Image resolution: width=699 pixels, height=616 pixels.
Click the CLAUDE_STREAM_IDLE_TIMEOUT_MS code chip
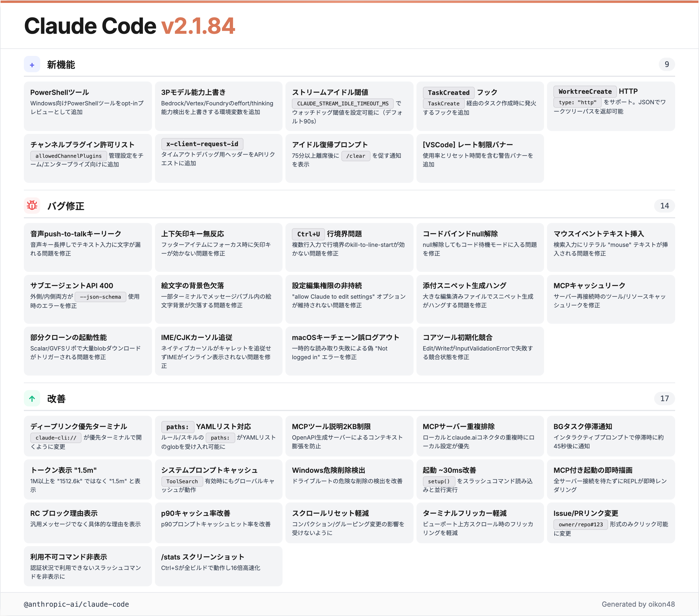pos(343,104)
